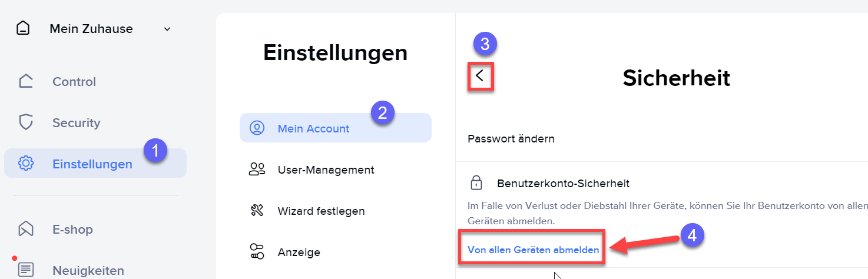868x279 pixels.
Task: Click the Von allen Geräten abmelden link
Action: tap(533, 250)
